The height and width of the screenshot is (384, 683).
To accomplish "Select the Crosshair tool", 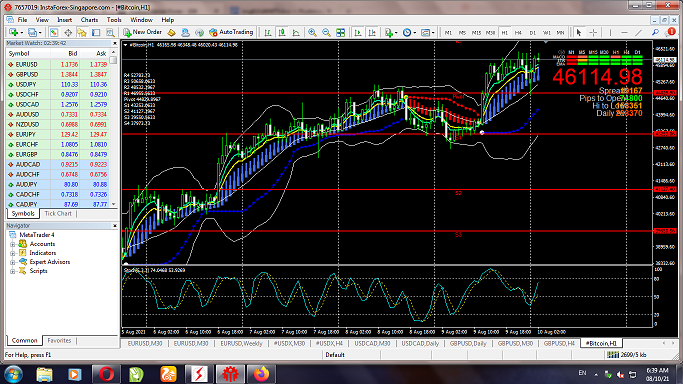I will [593, 32].
